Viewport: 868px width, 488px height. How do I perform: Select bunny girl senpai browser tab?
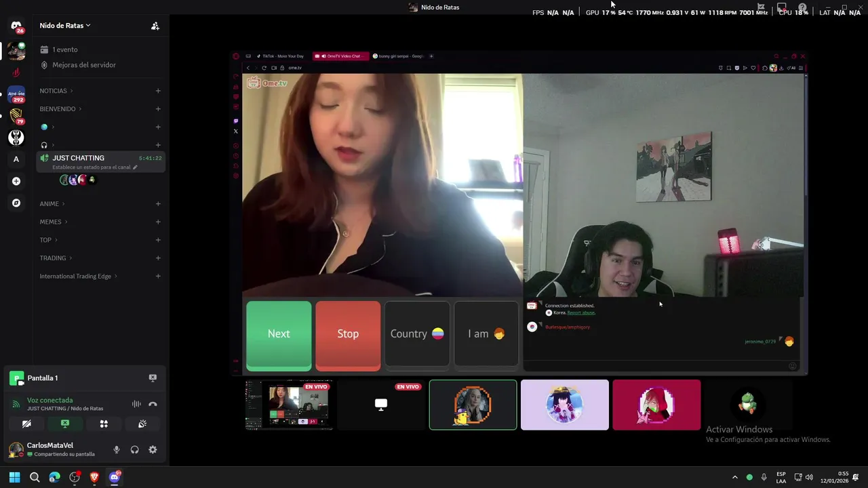pos(397,56)
